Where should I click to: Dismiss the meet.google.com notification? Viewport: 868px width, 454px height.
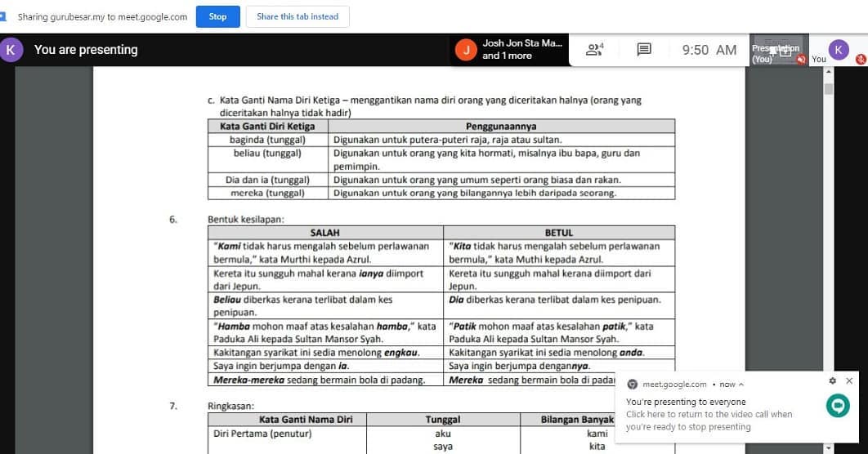[849, 381]
